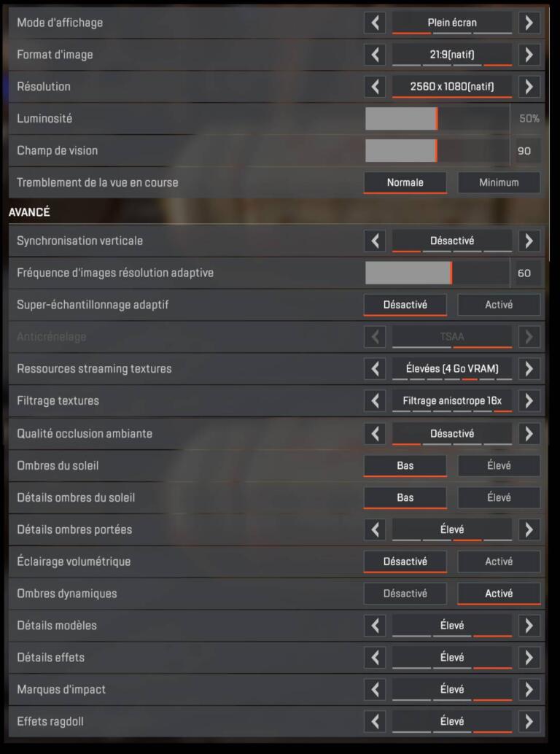
Task: Set Tremblement de la vue to Minimum
Action: (499, 182)
